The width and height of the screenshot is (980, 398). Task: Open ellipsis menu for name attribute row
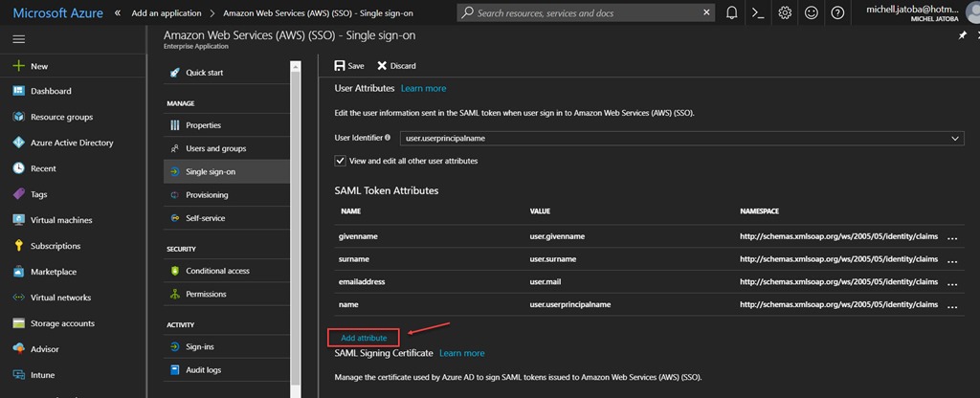952,306
